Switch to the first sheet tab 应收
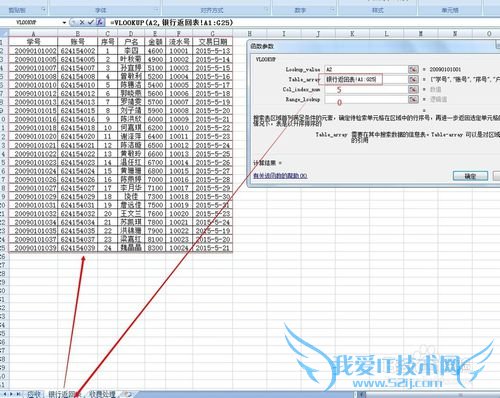This screenshot has width=500, height=398. click(x=34, y=394)
